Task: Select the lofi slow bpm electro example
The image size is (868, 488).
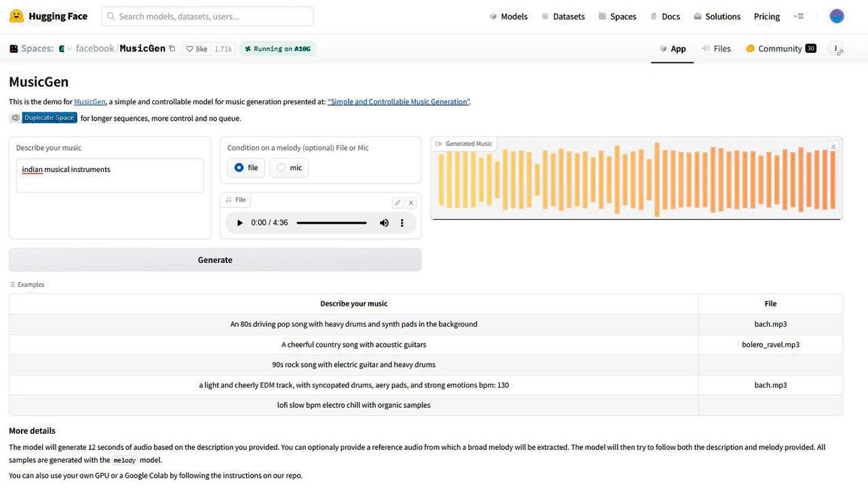Action: (x=354, y=405)
